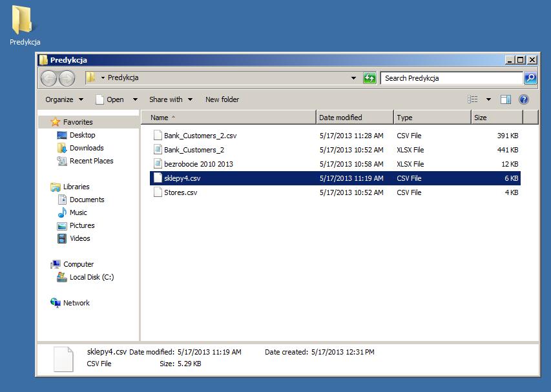Select Local Disk (C:) label
Image resolution: width=551 pixels, height=392 pixels.
(92, 277)
